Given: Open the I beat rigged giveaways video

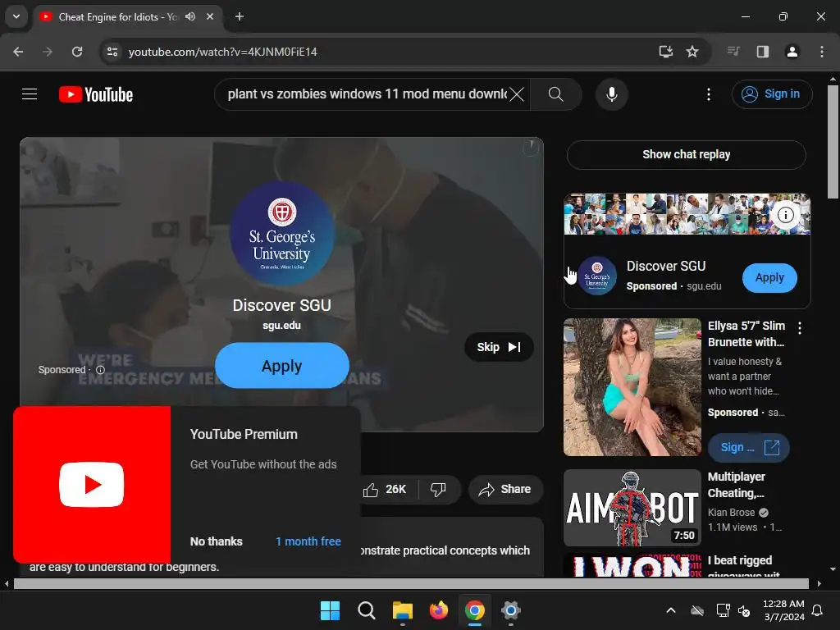Looking at the screenshot, I should tap(740, 566).
